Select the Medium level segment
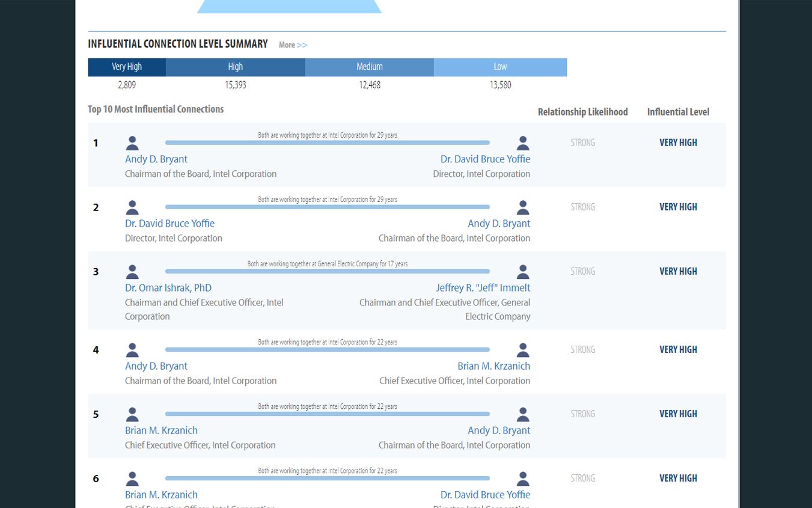The image size is (812, 508). coord(370,67)
